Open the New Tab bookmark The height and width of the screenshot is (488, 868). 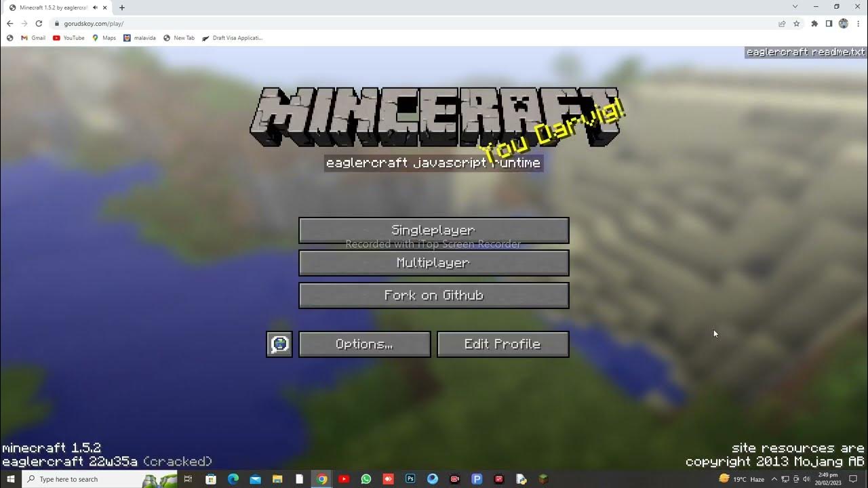tap(179, 38)
